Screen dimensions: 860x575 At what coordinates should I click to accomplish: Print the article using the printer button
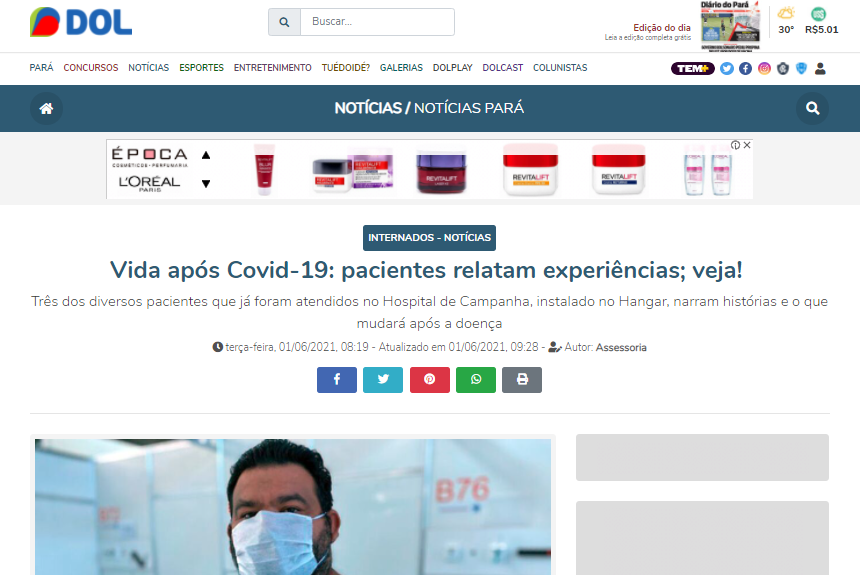click(x=522, y=380)
